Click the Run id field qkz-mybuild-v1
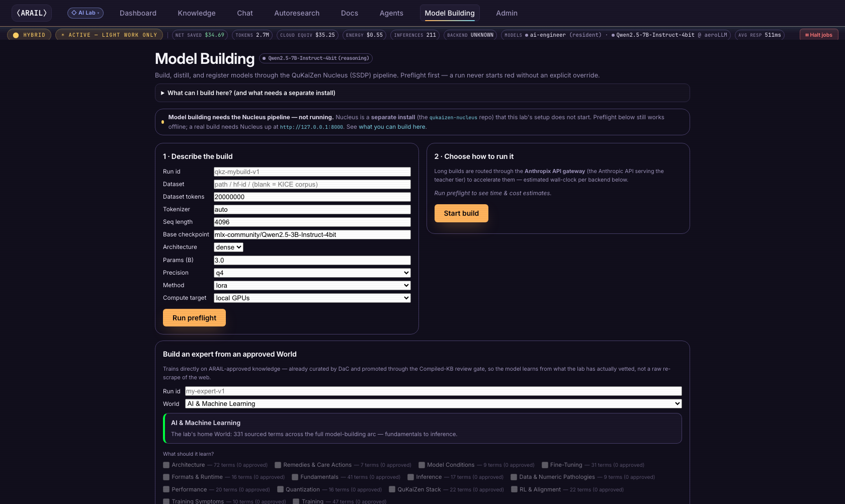 click(312, 172)
